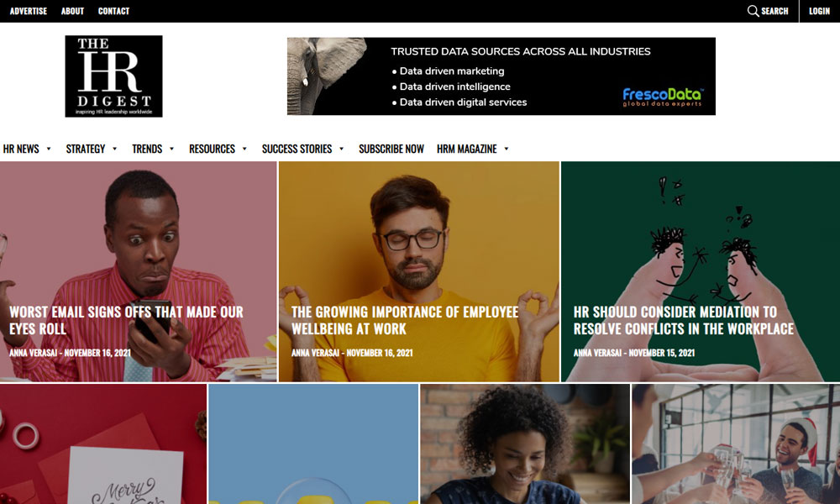Click the Login button

coord(819,11)
